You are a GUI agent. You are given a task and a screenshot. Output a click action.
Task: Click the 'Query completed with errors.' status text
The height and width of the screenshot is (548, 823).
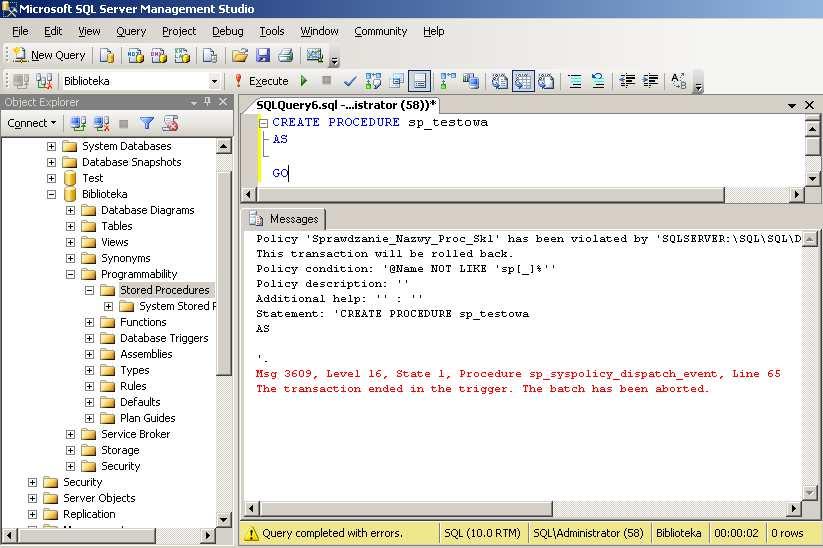point(332,533)
